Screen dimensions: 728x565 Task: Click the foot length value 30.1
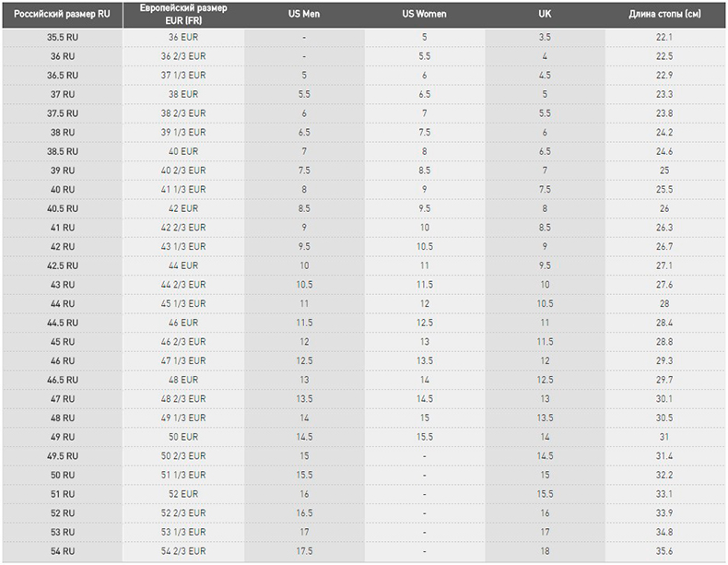pos(664,399)
